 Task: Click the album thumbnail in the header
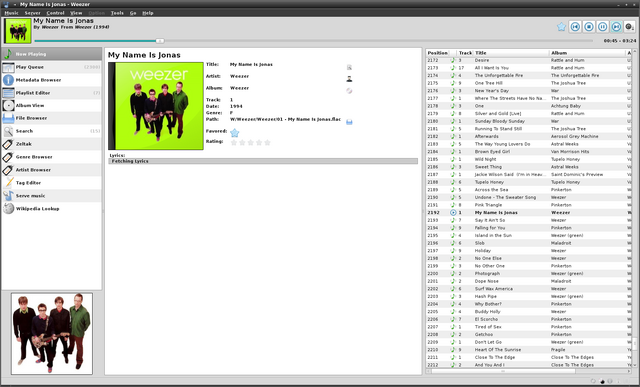tap(18, 31)
